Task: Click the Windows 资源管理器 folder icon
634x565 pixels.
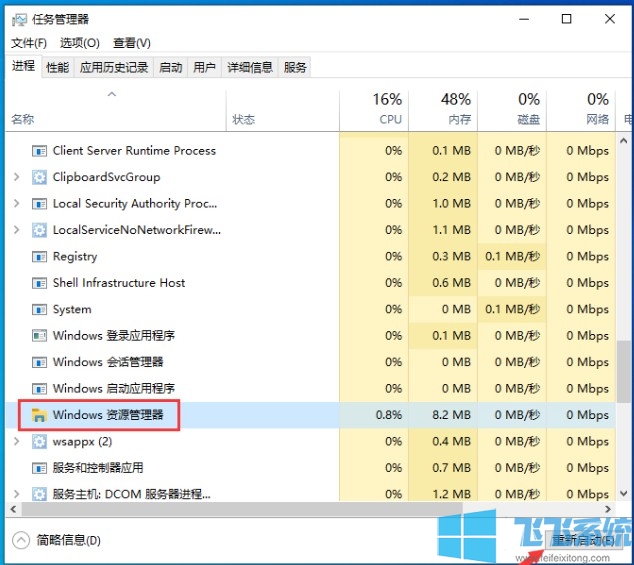Action: coord(39,415)
